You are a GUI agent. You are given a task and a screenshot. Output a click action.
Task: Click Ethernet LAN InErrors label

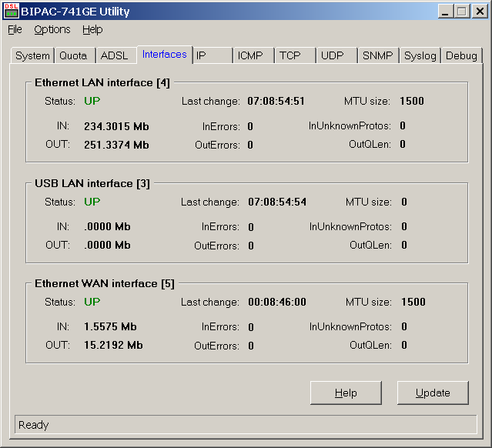(221, 126)
